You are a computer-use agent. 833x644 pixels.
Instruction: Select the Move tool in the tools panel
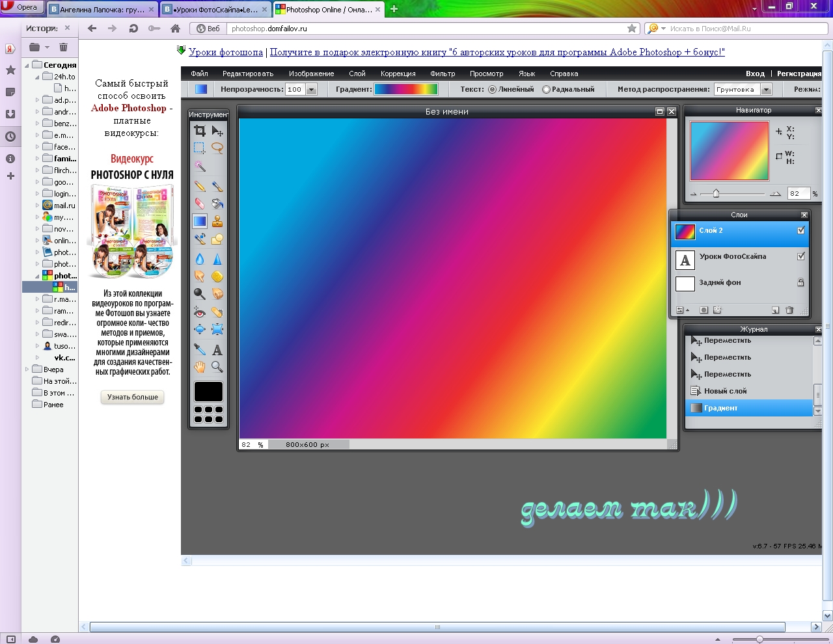[217, 131]
